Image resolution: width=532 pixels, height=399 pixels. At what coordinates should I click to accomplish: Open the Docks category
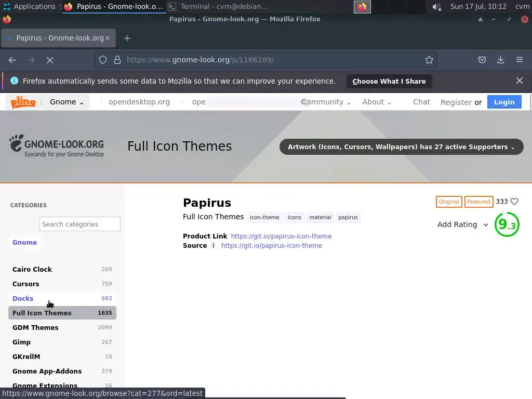(62, 299)
